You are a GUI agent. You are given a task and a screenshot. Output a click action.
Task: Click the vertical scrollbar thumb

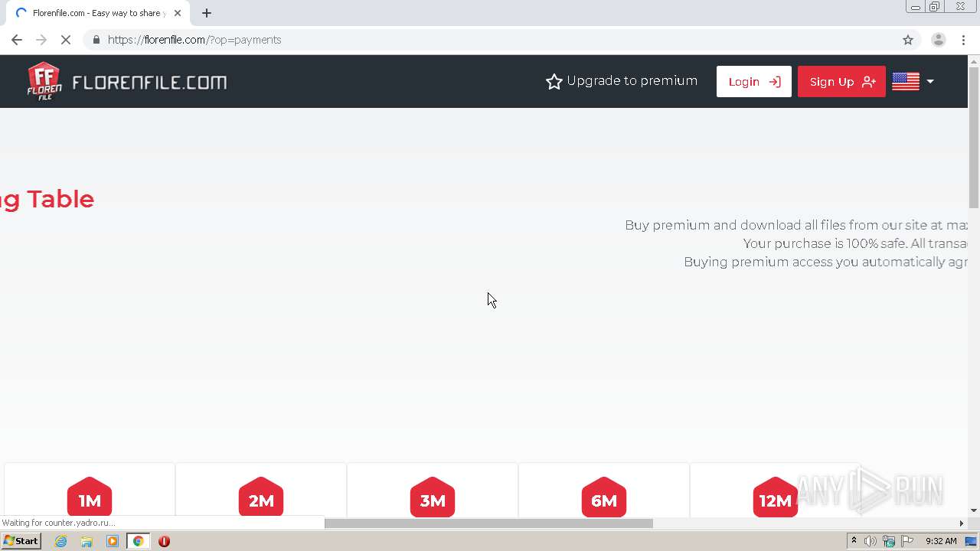pyautogui.click(x=974, y=138)
